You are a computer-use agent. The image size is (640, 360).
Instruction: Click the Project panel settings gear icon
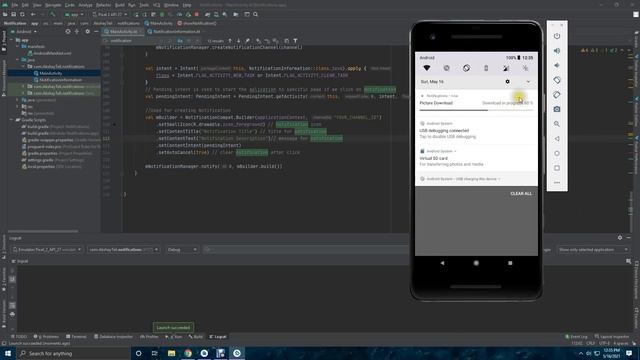pyautogui.click(x=87, y=31)
